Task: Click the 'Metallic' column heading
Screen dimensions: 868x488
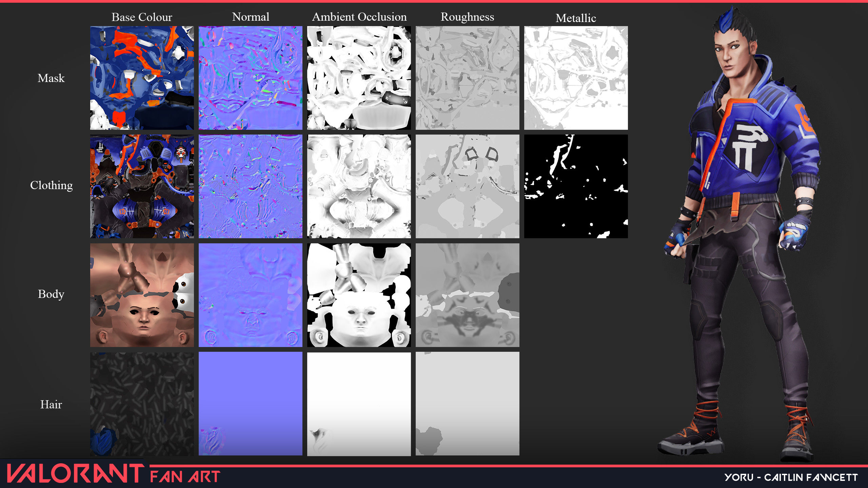Action: click(x=576, y=18)
